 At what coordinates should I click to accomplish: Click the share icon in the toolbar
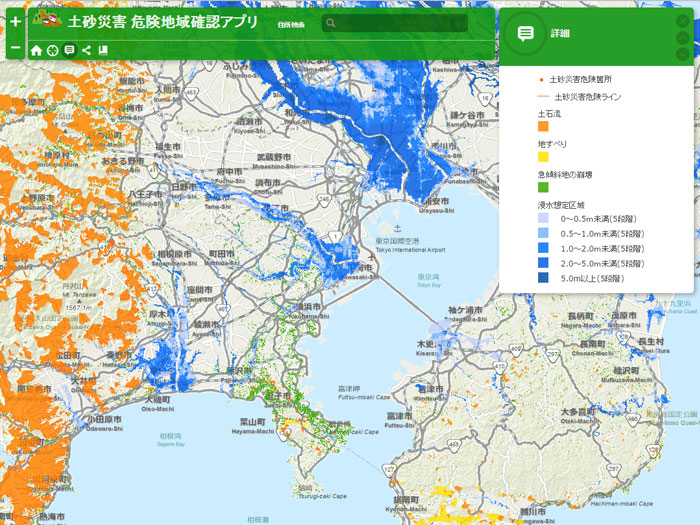pyautogui.click(x=87, y=50)
